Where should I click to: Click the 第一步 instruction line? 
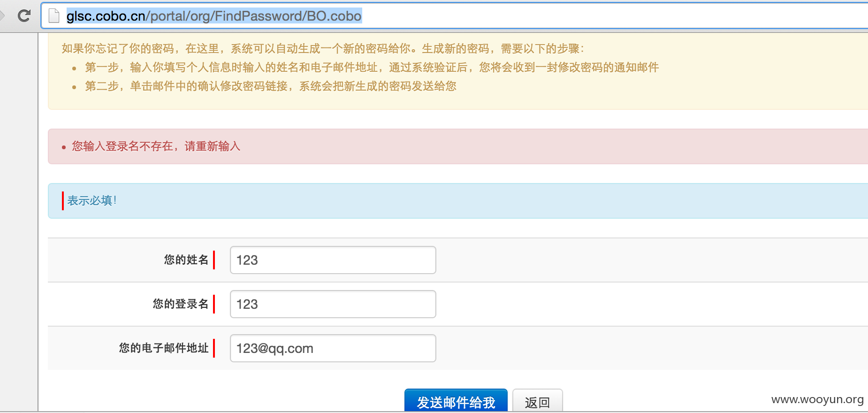pos(372,68)
